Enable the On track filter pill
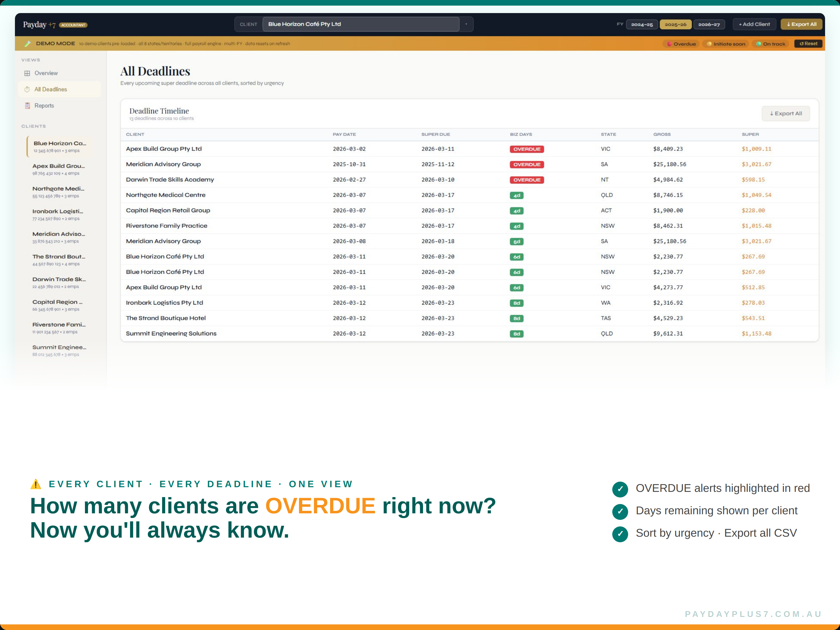840x630 pixels. (x=770, y=44)
